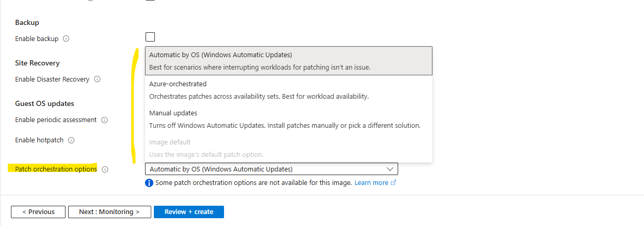Open the Learn more link

tap(371, 183)
